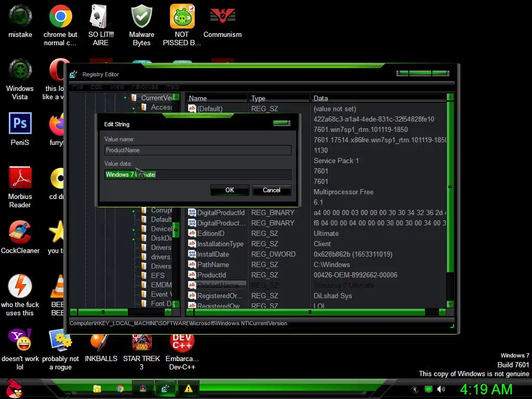
Task: Click the tree pane horizontal scrollbar thumb
Action: [x=103, y=312]
